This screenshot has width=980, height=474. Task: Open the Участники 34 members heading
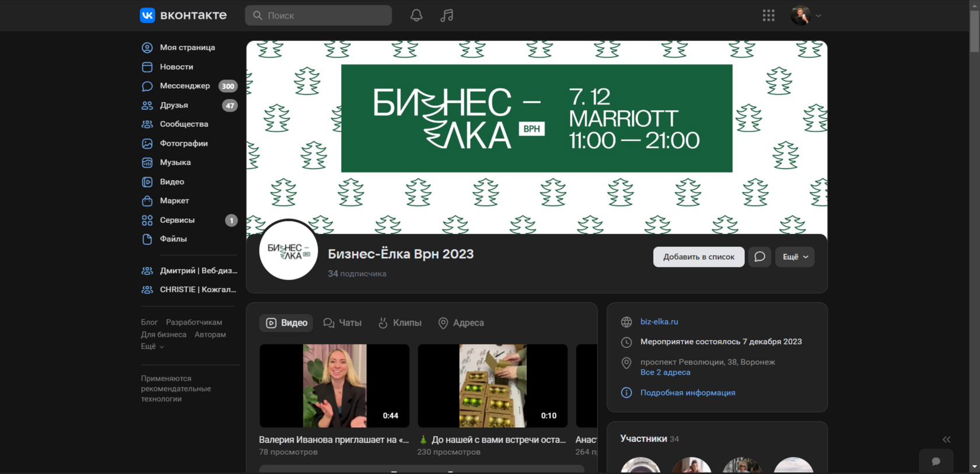click(x=649, y=439)
